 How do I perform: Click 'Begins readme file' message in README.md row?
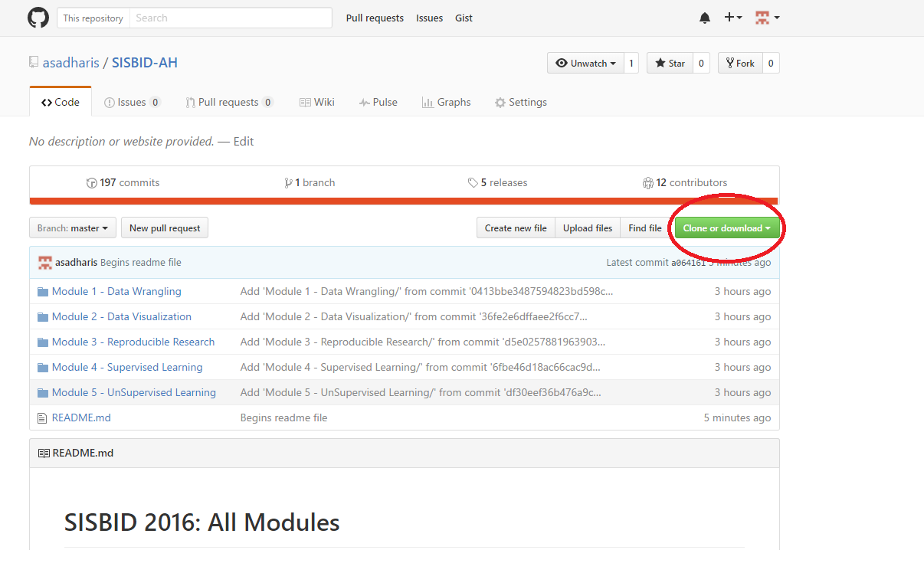click(283, 417)
